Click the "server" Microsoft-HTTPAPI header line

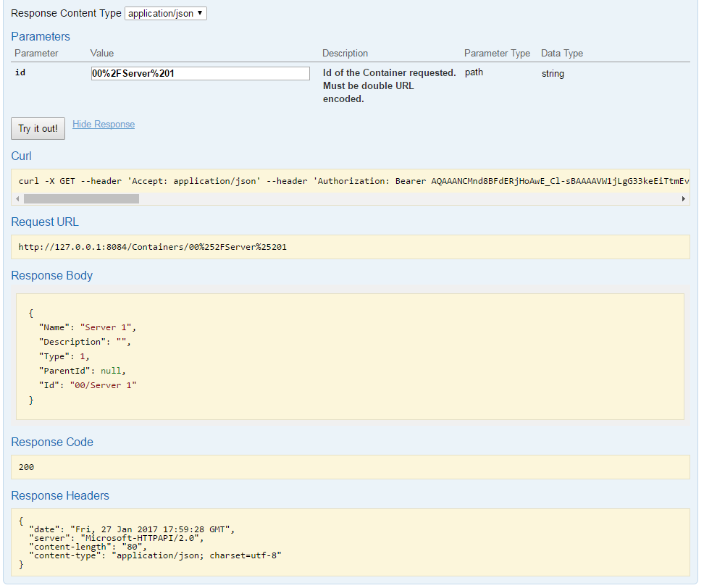117,538
